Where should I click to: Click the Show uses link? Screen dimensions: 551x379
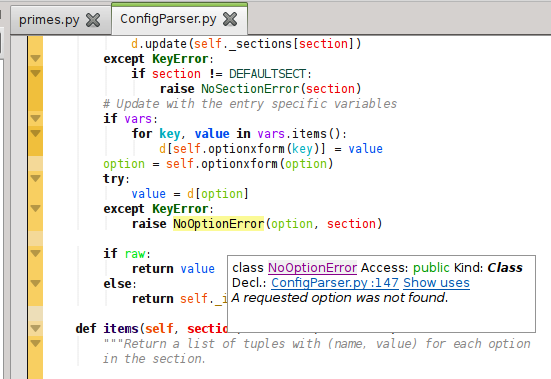[436, 283]
